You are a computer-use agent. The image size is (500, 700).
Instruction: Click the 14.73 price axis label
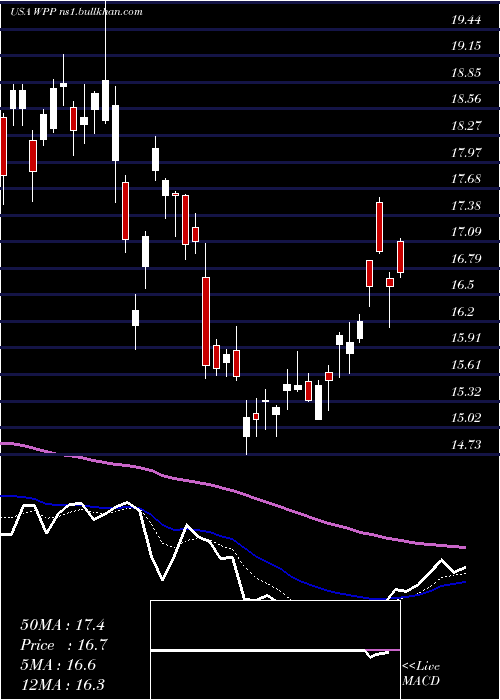coord(467,445)
